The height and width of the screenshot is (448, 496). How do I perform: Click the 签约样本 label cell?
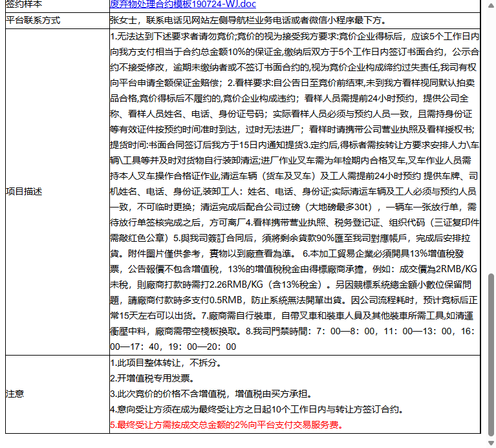58,5
